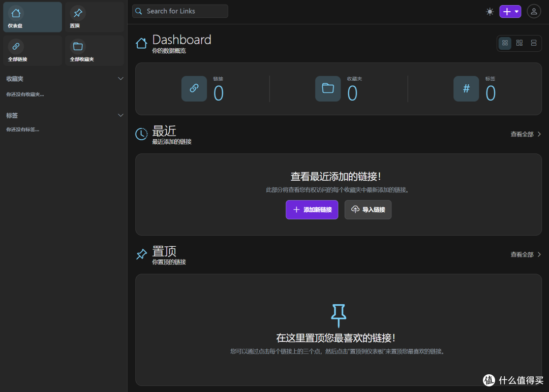Click the clock icon beside 最近
The image size is (549, 392).
(141, 134)
